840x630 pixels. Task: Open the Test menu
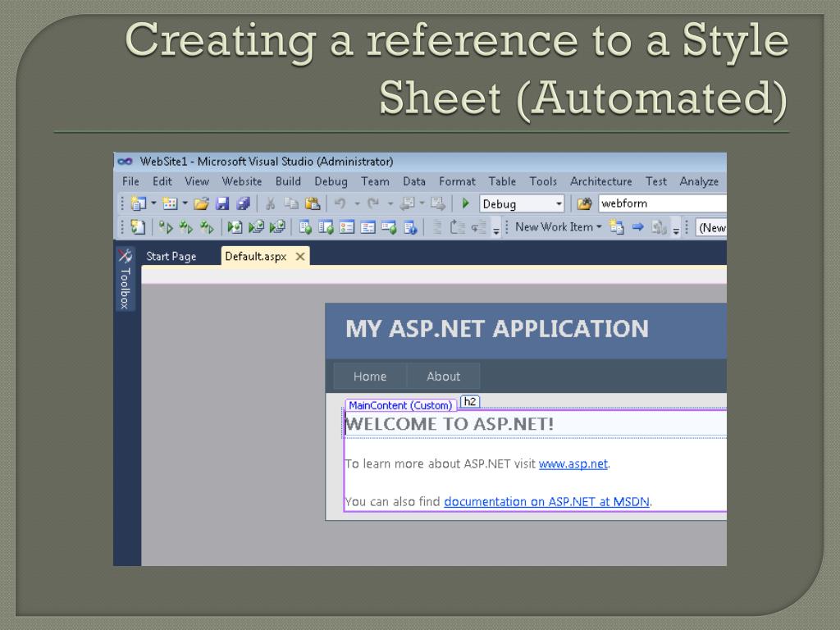tap(656, 181)
